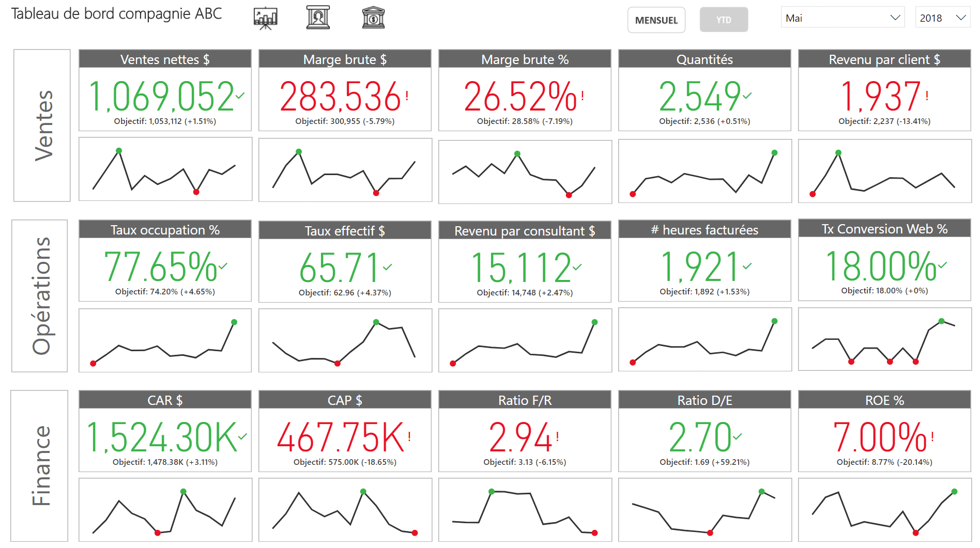
Task: Select the Ventes section label
Action: tap(42, 126)
